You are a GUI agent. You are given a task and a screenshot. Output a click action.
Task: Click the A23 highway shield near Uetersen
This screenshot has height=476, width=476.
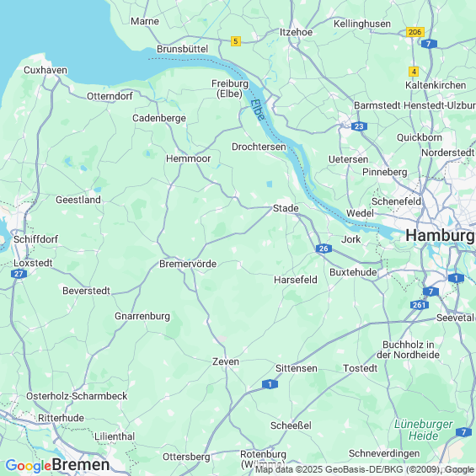359,126
